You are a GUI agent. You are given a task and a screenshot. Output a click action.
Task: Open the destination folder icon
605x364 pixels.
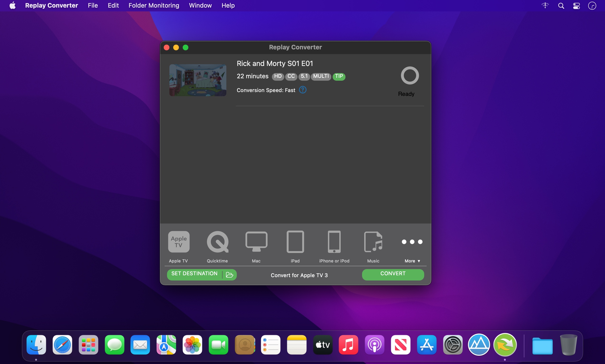point(229,275)
